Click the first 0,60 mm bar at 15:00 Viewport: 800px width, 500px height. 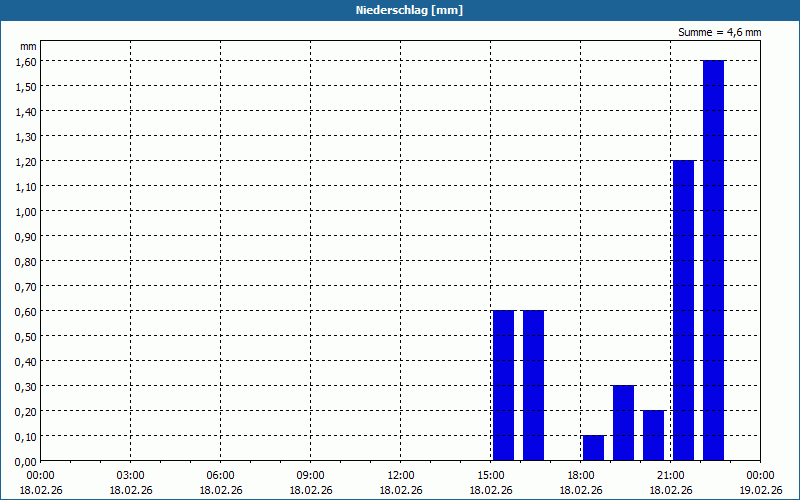(x=504, y=385)
